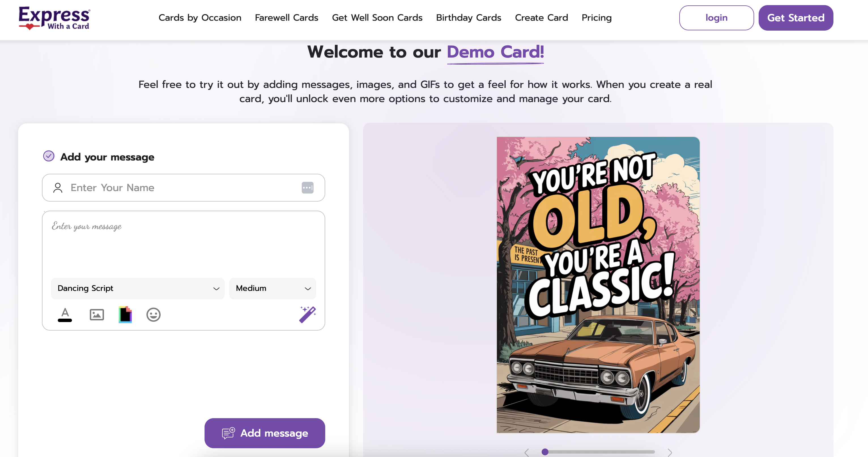Click the Enter your message text area
The height and width of the screenshot is (457, 868).
click(x=183, y=243)
